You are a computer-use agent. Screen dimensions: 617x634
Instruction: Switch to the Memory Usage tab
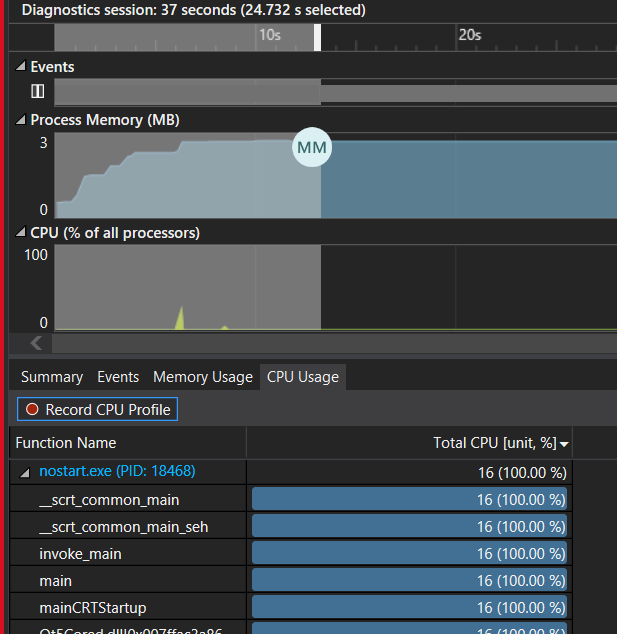(202, 377)
